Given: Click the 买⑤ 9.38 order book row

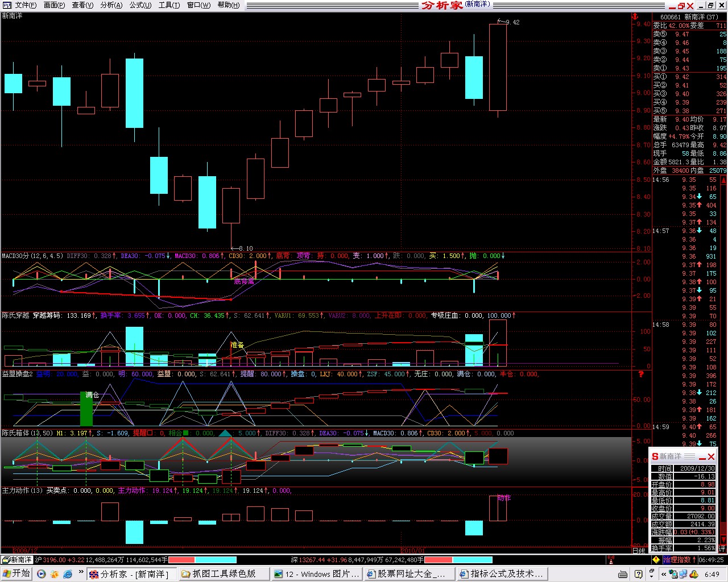Looking at the screenshot, I should (689, 111).
